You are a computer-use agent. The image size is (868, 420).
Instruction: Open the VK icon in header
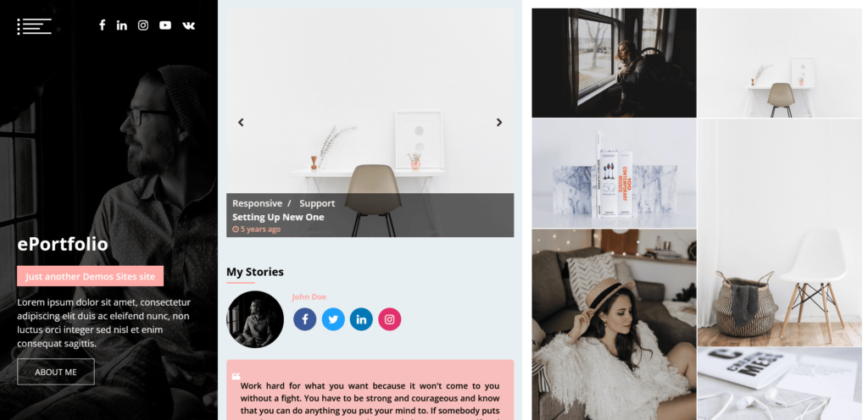pyautogui.click(x=189, y=25)
